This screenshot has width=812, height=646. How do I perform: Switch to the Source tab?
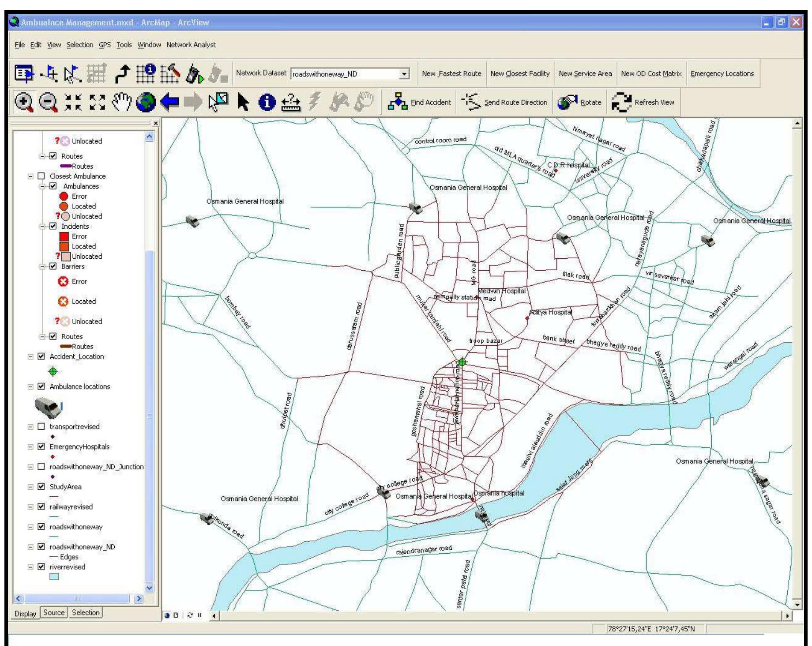coord(54,612)
